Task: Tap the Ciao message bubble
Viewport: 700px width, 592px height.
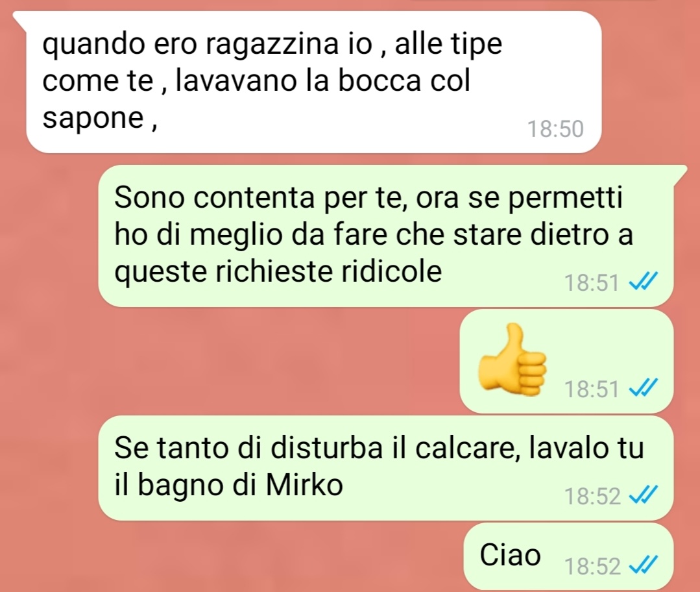Action: (x=568, y=557)
